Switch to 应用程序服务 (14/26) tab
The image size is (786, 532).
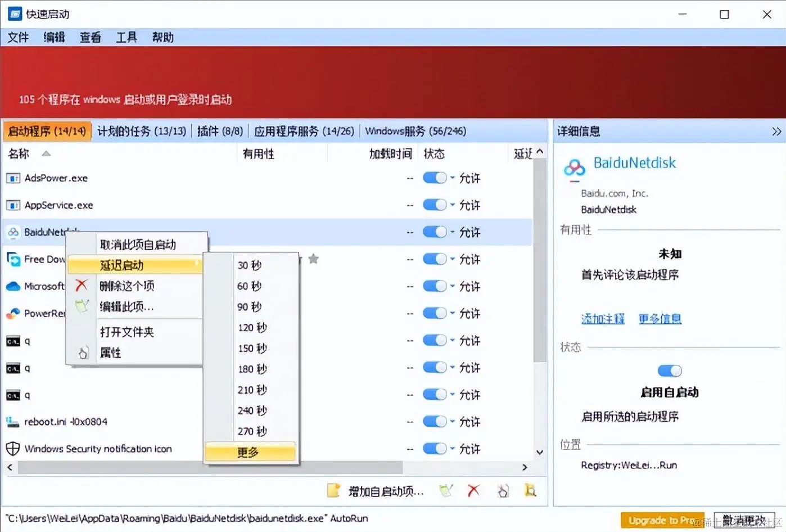[x=304, y=132]
